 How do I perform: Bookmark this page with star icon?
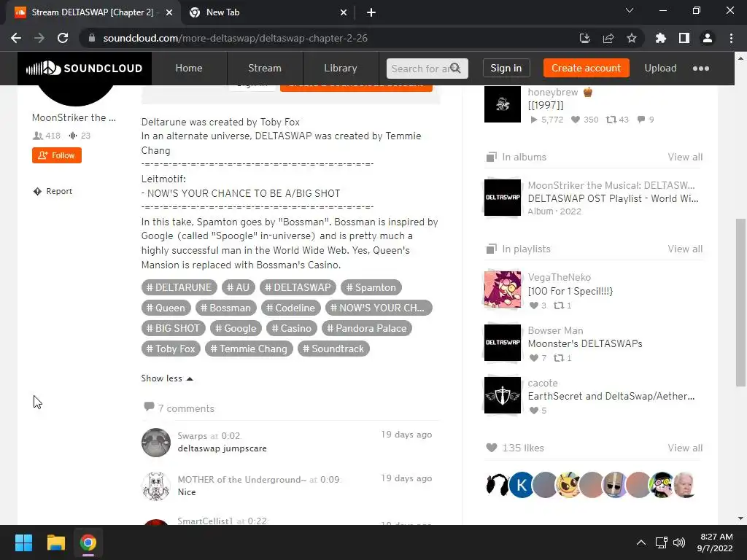tap(632, 38)
